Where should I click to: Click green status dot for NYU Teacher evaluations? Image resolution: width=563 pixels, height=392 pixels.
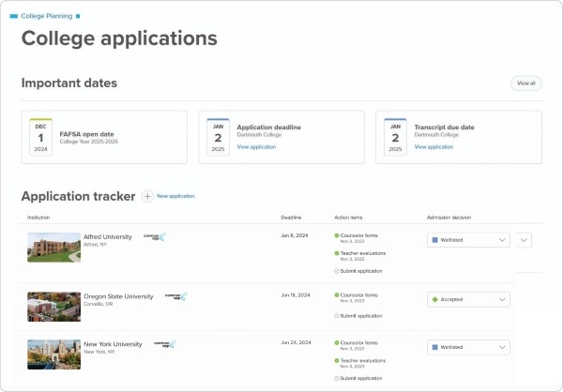(337, 360)
